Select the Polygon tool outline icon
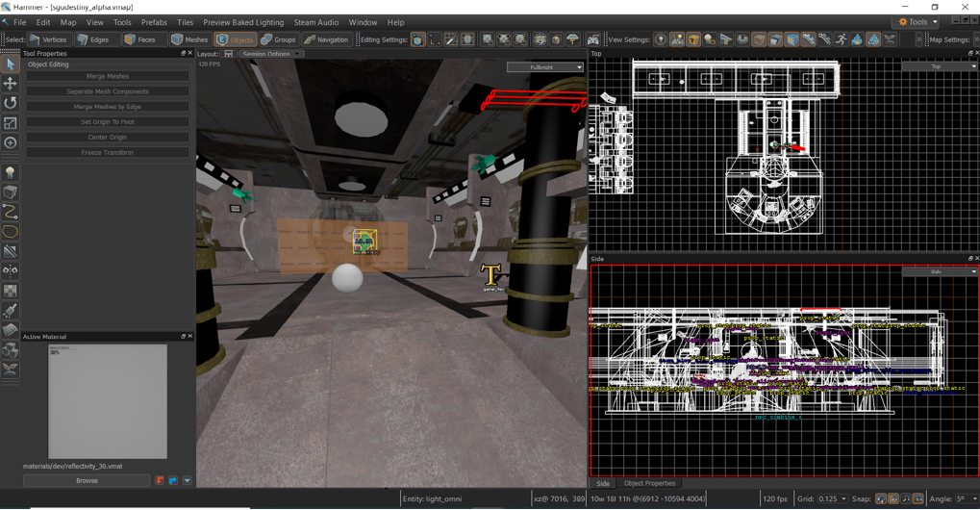This screenshot has height=510, width=980. point(10,231)
